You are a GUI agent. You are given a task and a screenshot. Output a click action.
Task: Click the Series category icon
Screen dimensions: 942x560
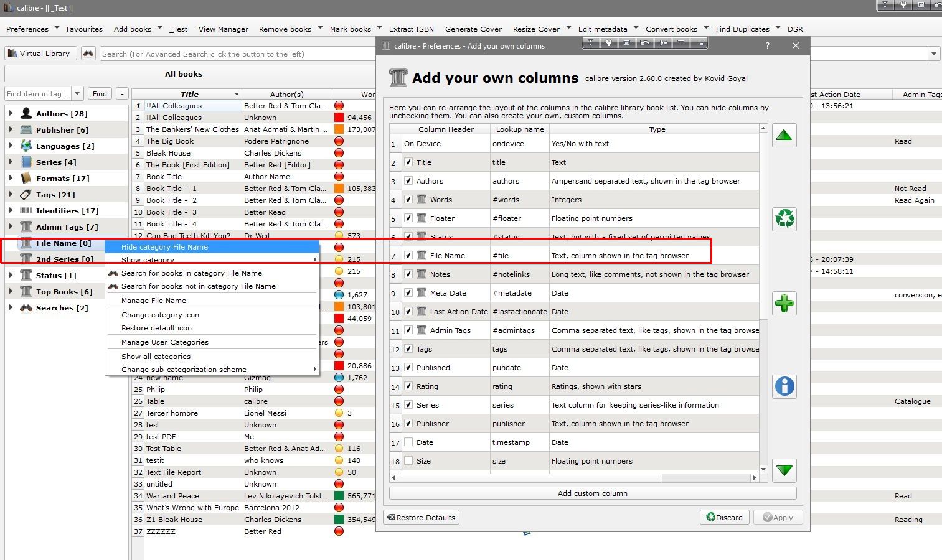pyautogui.click(x=26, y=162)
